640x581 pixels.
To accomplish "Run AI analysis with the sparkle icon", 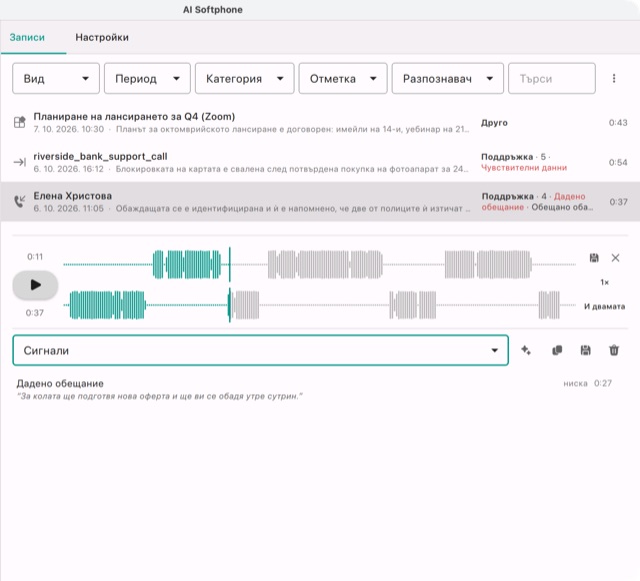I will point(526,350).
